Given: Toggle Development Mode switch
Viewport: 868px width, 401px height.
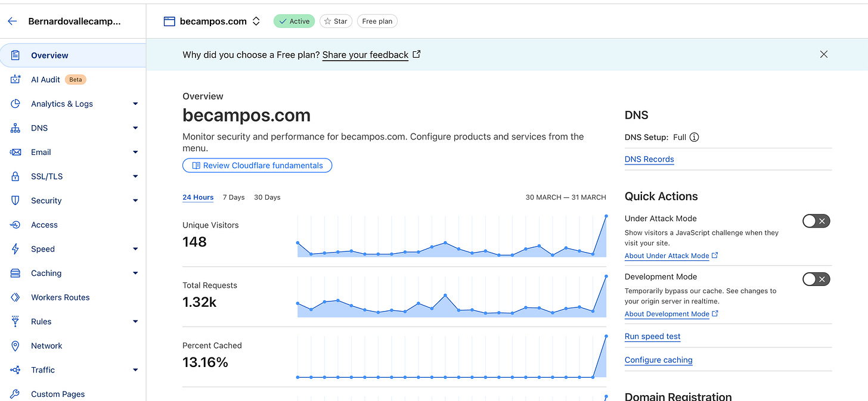Looking at the screenshot, I should tap(816, 279).
